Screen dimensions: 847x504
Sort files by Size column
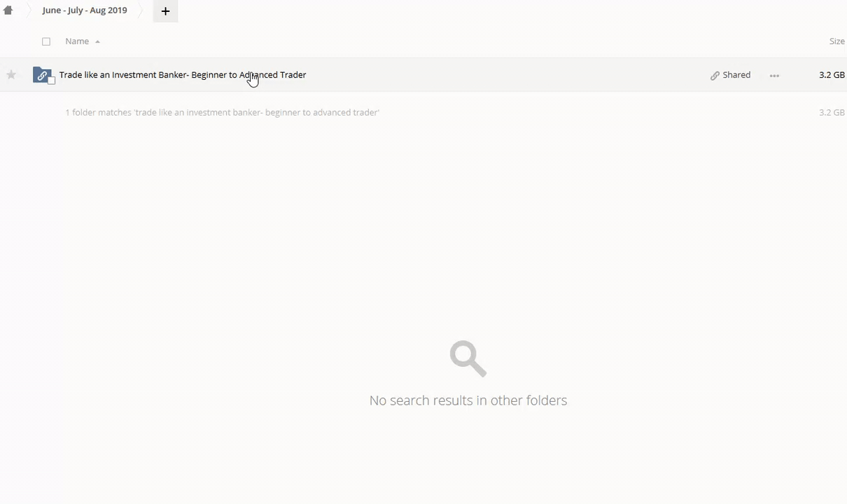coord(836,41)
